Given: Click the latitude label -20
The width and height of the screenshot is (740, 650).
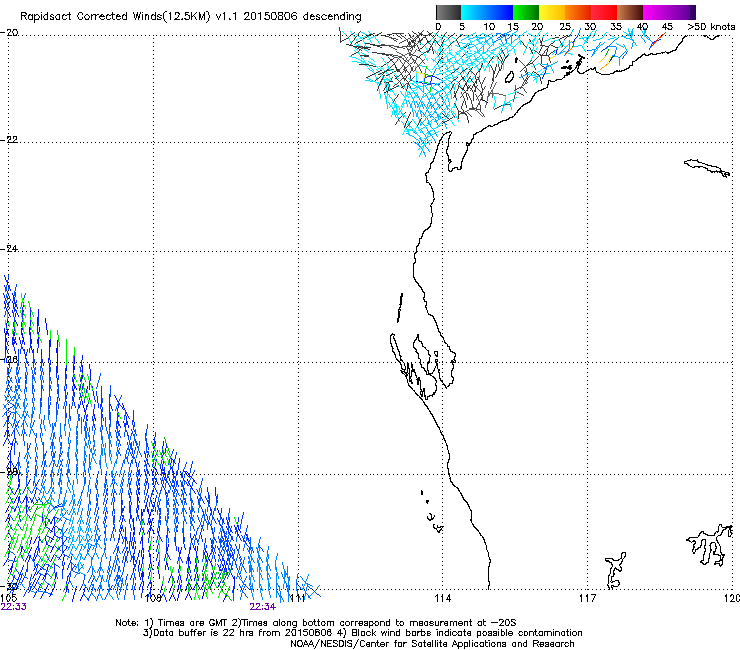Looking at the screenshot, I should pyautogui.click(x=9, y=32).
